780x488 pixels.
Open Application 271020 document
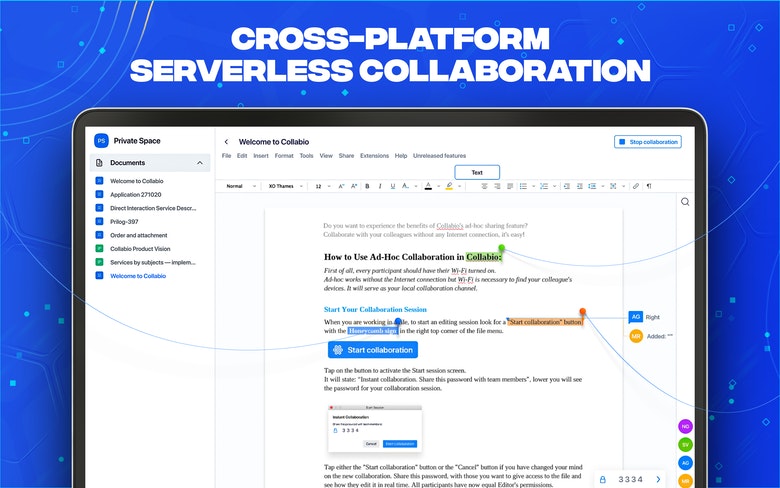click(135, 195)
